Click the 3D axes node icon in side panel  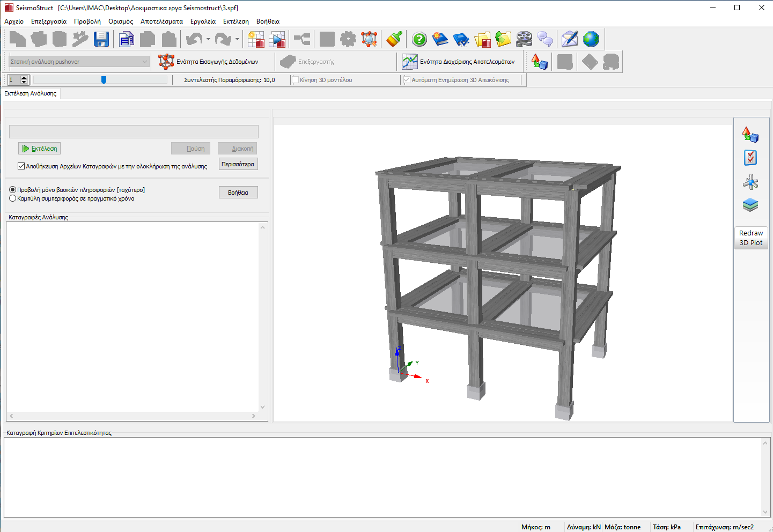(750, 182)
